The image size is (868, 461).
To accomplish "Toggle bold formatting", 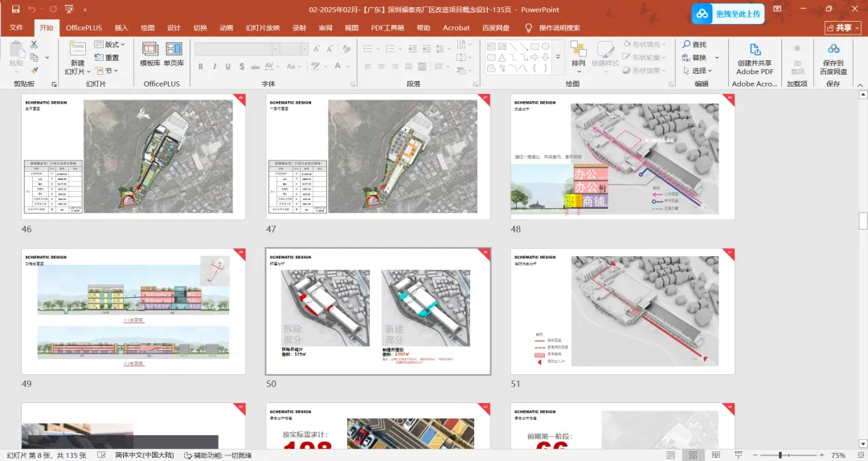I will (x=200, y=67).
